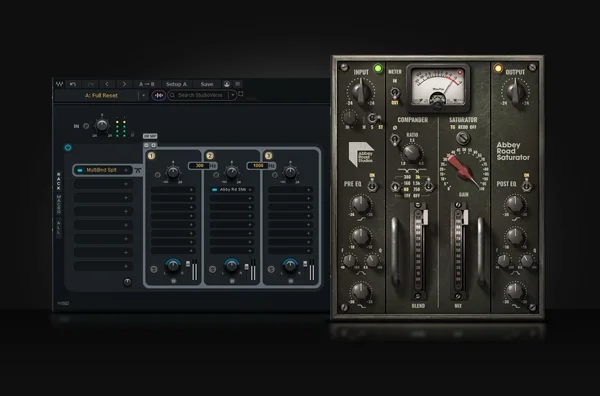The width and height of the screenshot is (600, 396).
Task: Click the undo arrow in the StudioRack toolbar
Action: click(x=73, y=84)
